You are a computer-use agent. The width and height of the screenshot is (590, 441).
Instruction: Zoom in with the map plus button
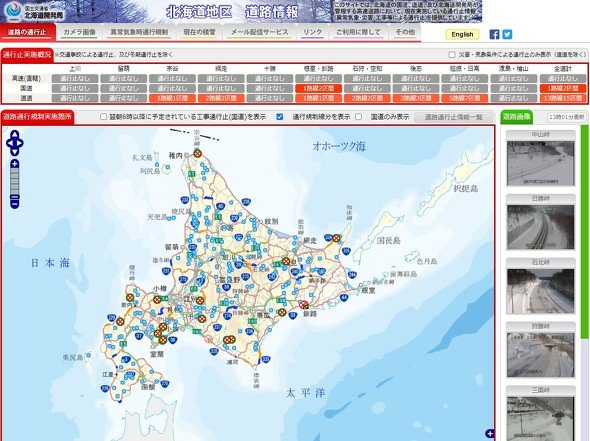[x=15, y=164]
